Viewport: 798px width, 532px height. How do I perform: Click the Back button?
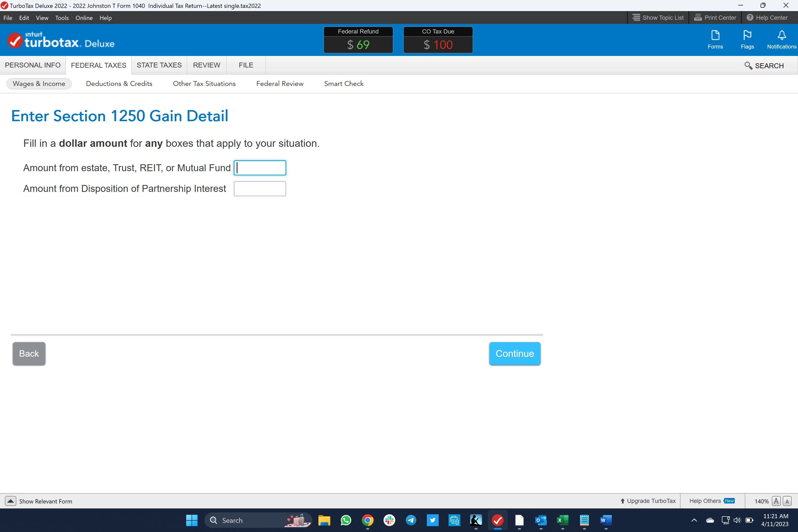click(29, 353)
